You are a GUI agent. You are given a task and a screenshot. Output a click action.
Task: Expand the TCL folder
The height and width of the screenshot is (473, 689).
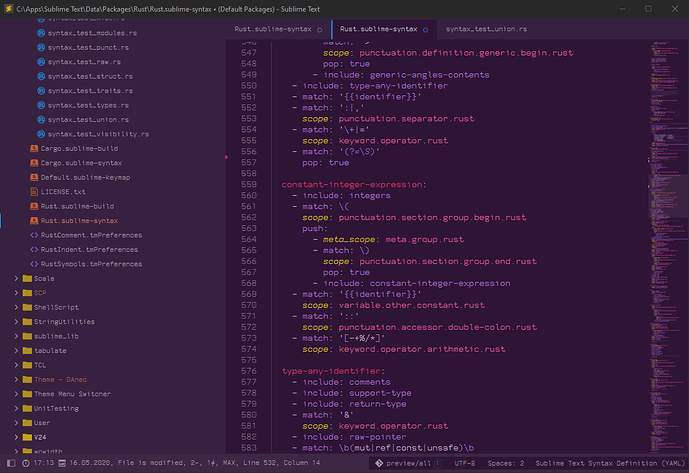(16, 365)
